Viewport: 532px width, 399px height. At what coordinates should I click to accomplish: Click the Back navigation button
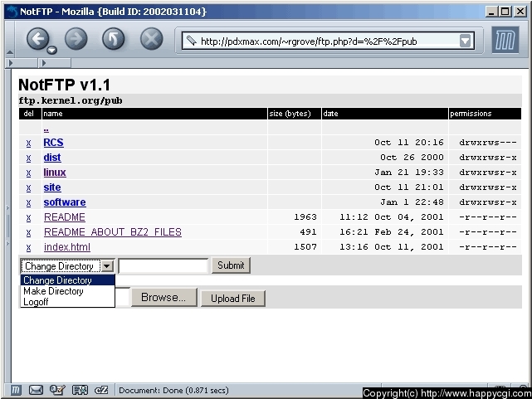click(x=37, y=39)
